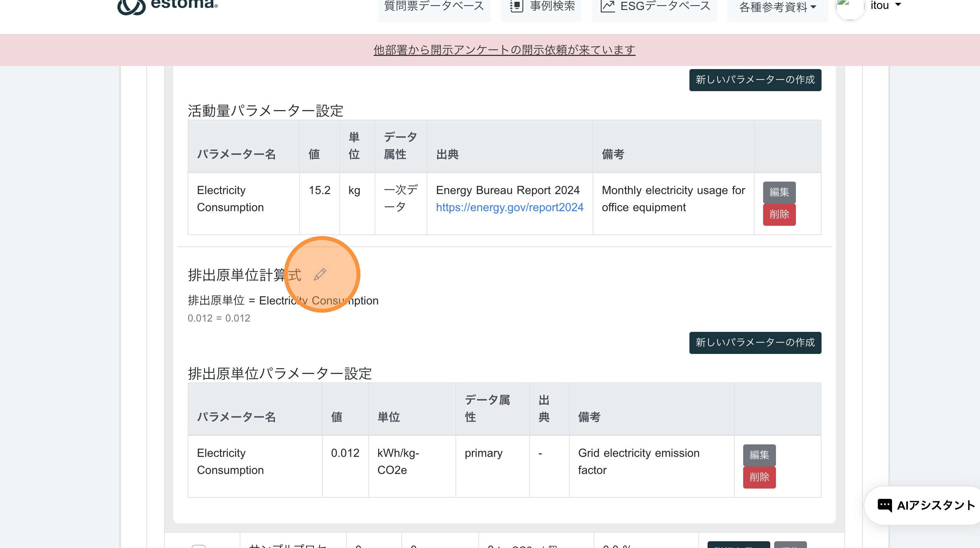Viewport: 980px width, 548px height.
Task: Edit the 排出原単位計算式 with the pencil icon
Action: 319,274
